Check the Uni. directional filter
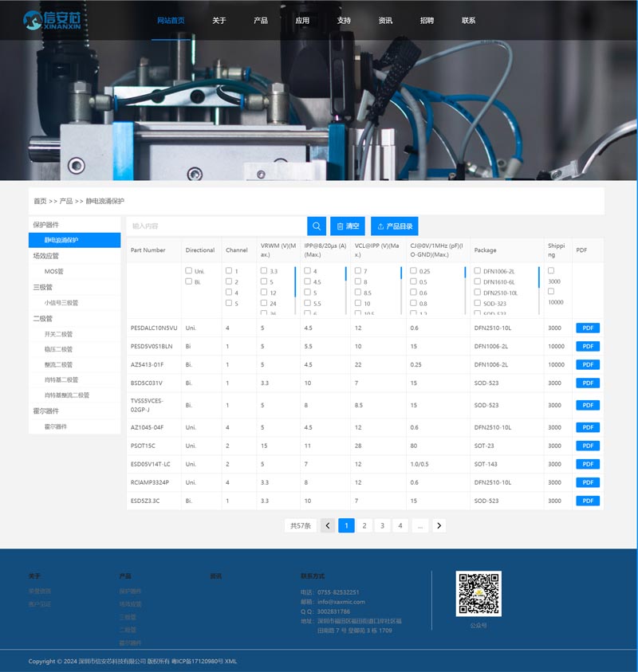 coord(189,270)
